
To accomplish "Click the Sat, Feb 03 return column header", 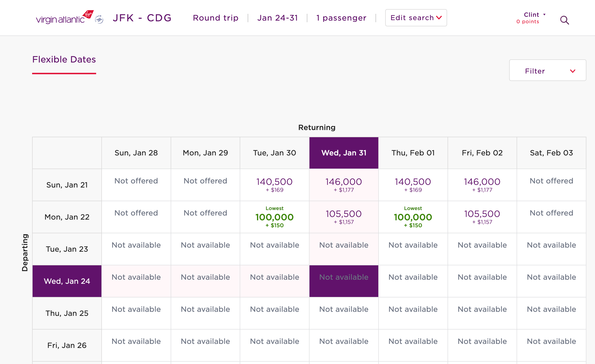I will click(551, 153).
